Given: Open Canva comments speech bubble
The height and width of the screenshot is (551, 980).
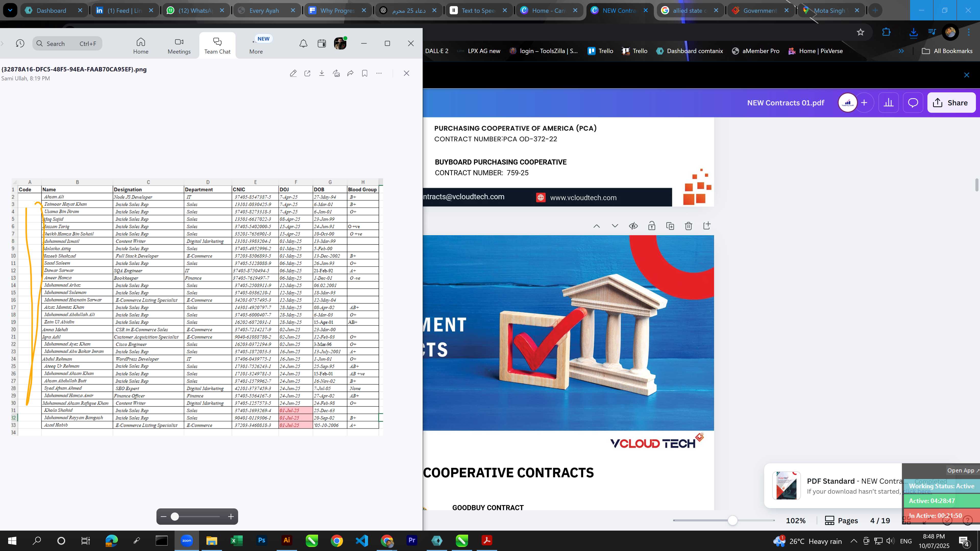Looking at the screenshot, I should (x=913, y=103).
